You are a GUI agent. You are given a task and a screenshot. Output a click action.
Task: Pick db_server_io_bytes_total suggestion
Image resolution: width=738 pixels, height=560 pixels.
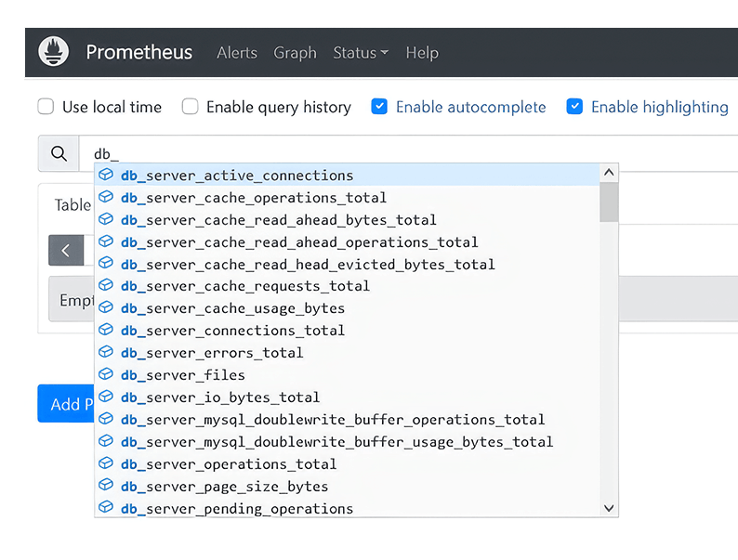coord(348,397)
